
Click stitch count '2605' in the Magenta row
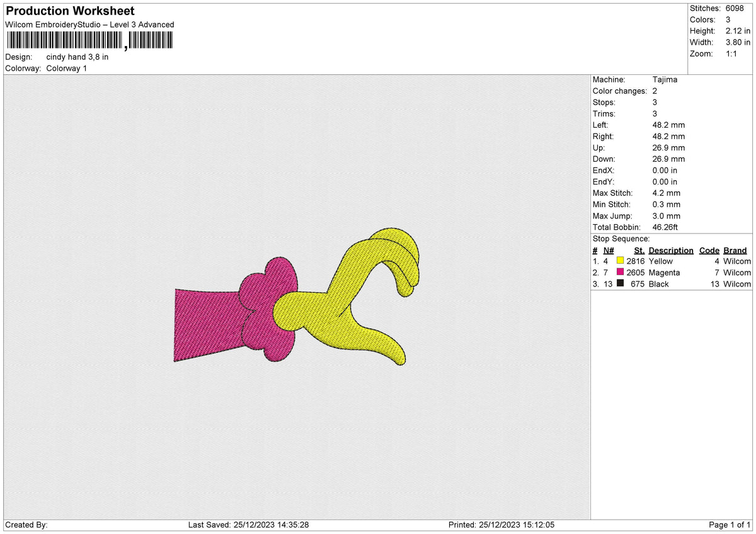[636, 273]
